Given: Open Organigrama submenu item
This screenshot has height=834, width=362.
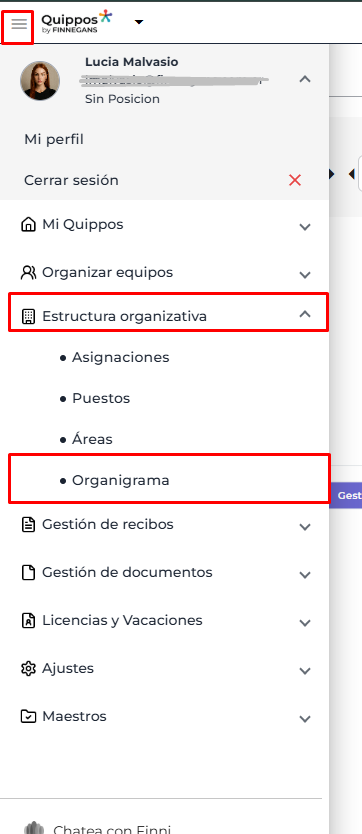Looking at the screenshot, I should pyautogui.click(x=121, y=481).
